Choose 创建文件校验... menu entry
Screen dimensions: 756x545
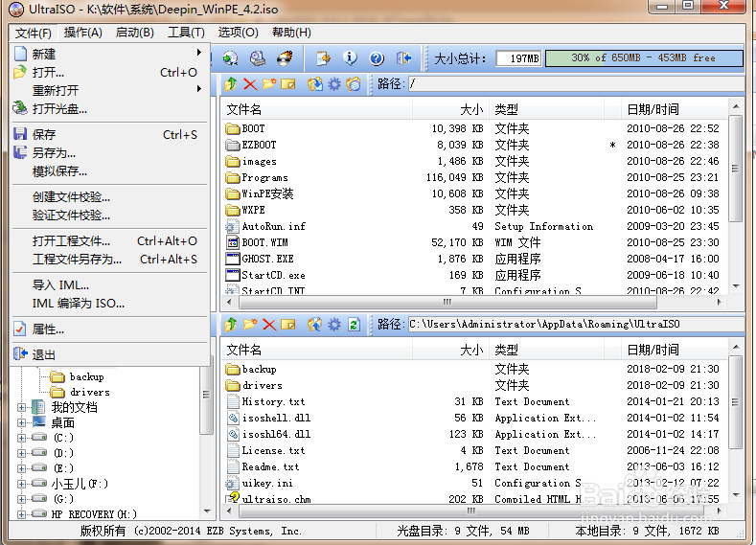click(110, 197)
